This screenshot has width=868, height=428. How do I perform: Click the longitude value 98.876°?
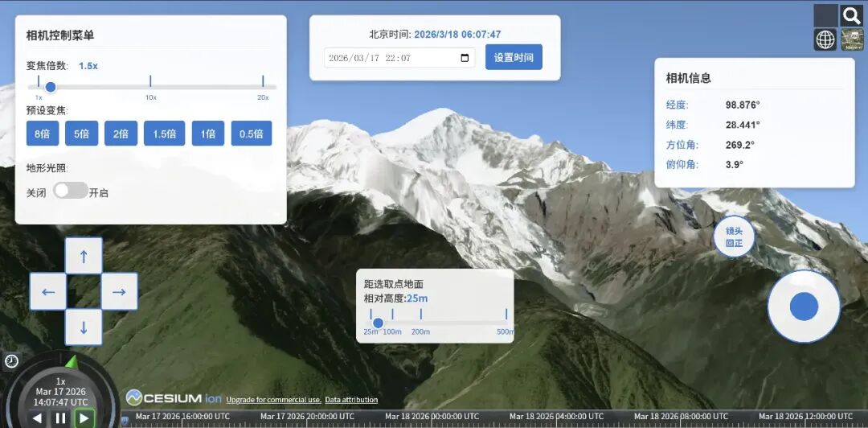pos(743,105)
